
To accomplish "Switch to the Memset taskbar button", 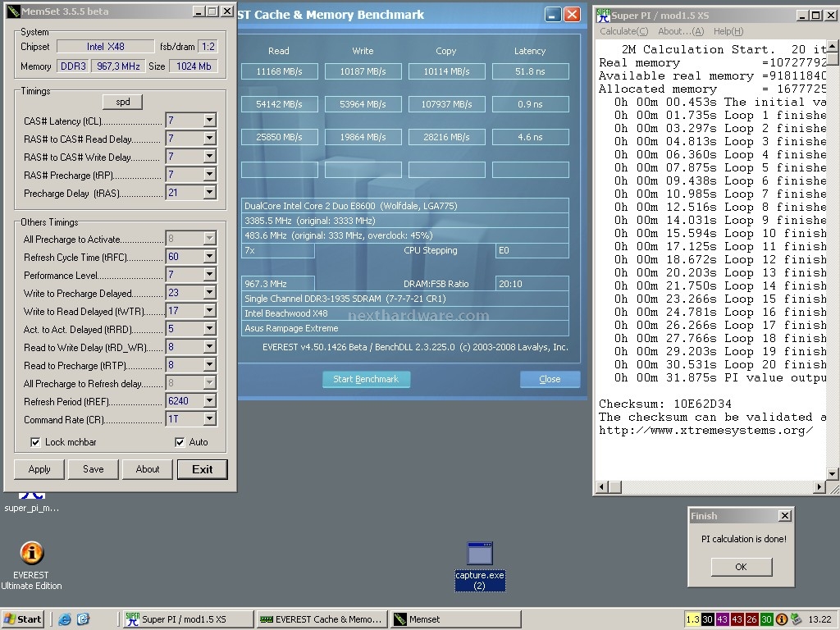I will click(455, 619).
